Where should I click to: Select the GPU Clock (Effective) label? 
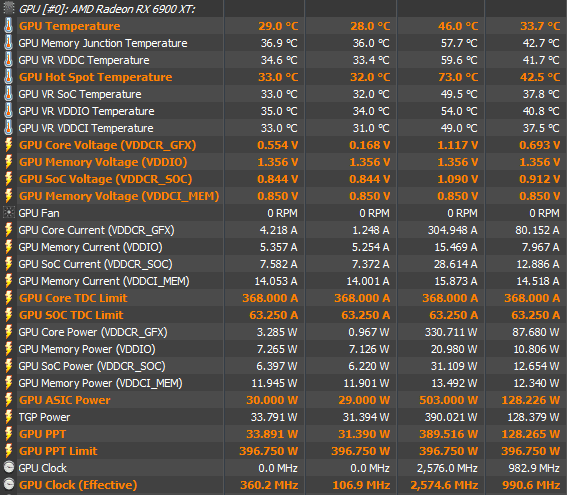tap(78, 485)
